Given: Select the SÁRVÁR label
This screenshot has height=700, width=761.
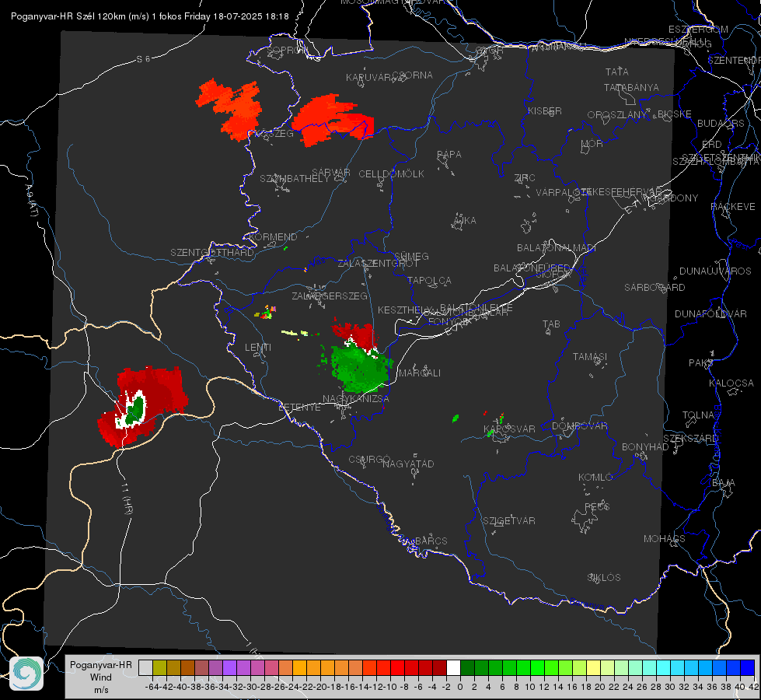Looking at the screenshot, I should tap(331, 172).
